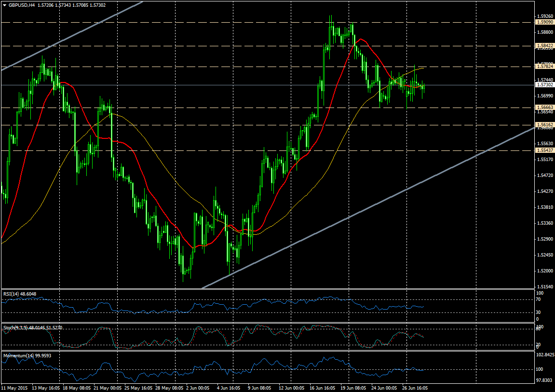Click the GBPUSD,H4 chart title text

pos(22,5)
